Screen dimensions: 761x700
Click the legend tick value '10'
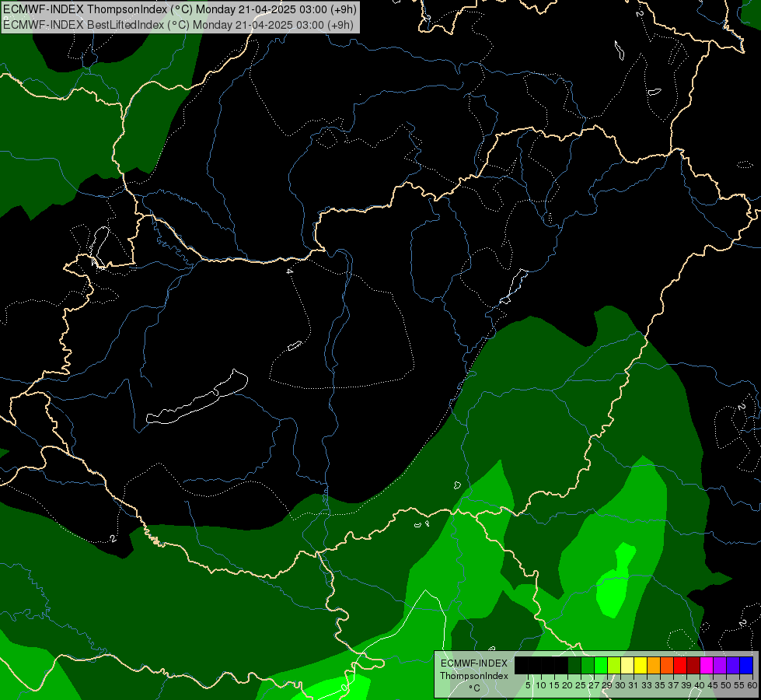(x=541, y=685)
